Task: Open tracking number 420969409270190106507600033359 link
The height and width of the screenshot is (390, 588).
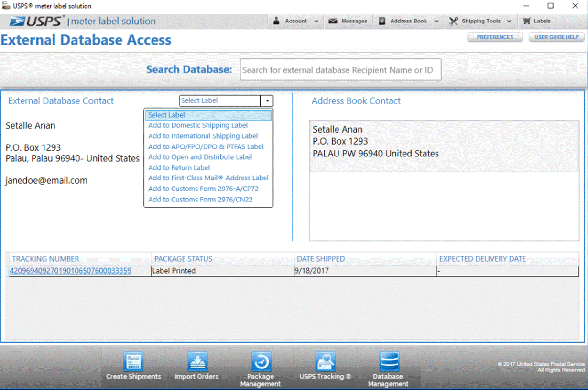Action: coord(70,271)
